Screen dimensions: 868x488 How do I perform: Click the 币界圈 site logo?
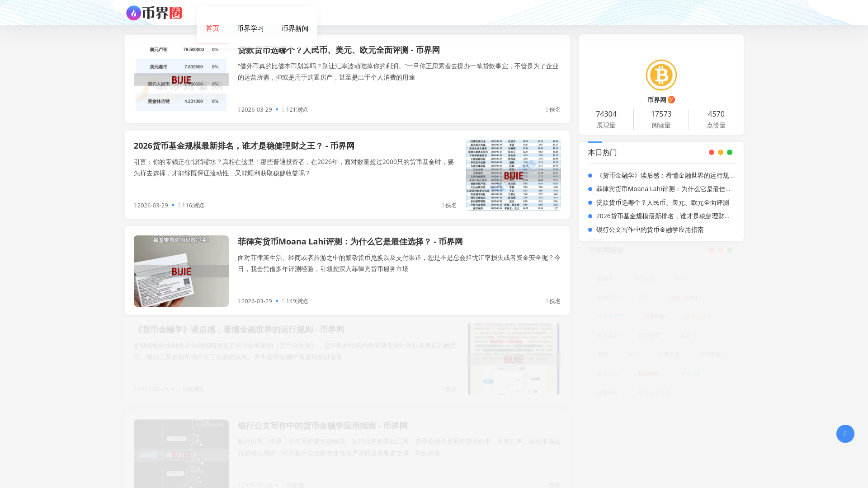point(154,13)
